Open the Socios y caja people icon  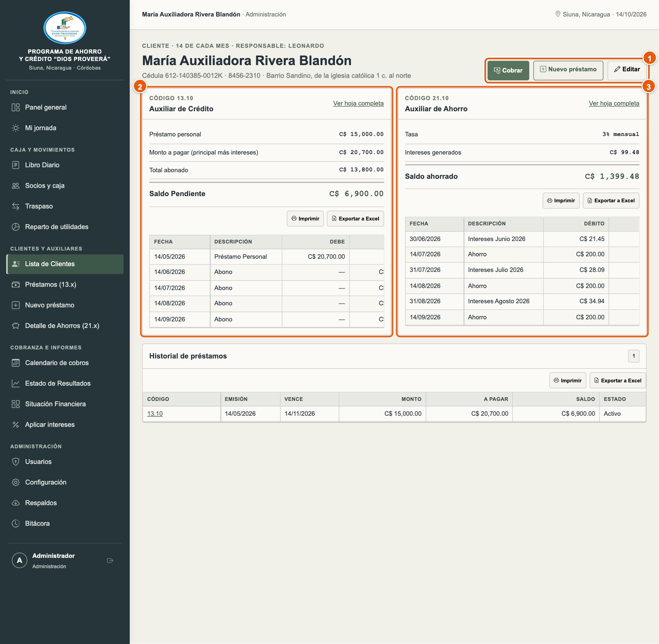click(x=16, y=185)
